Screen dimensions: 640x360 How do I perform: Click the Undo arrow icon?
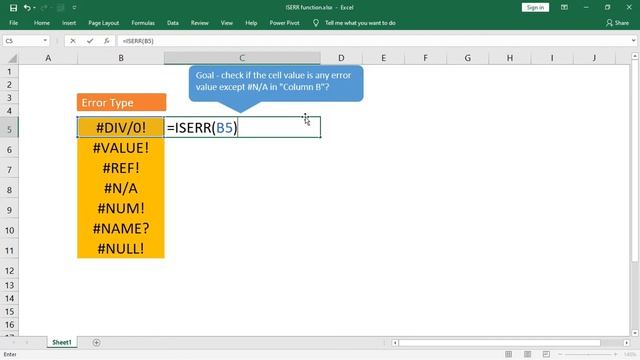click(x=27, y=7)
